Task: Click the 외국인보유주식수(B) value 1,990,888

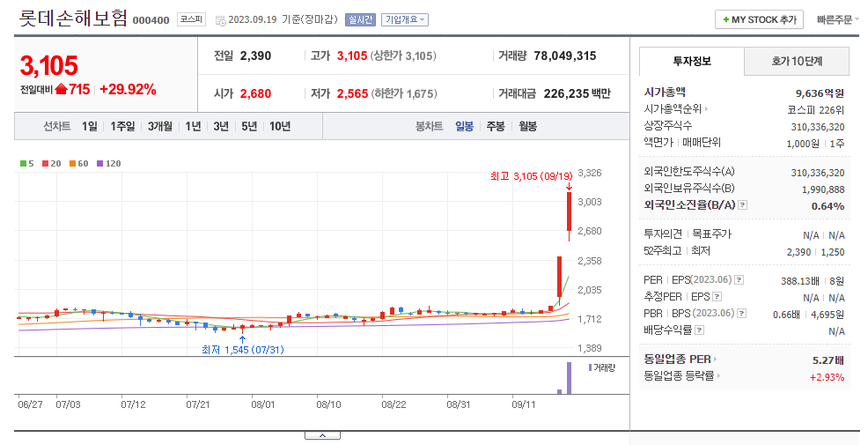Action: [823, 189]
